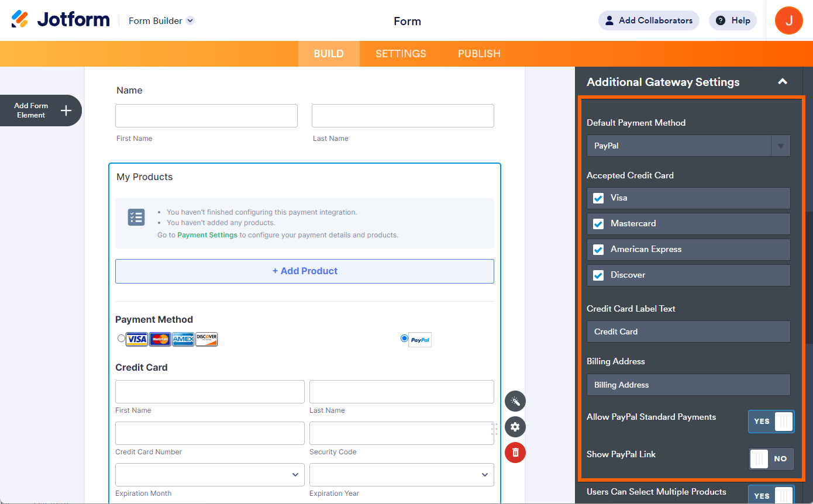Click the Name field label
813x504 pixels.
tap(129, 90)
